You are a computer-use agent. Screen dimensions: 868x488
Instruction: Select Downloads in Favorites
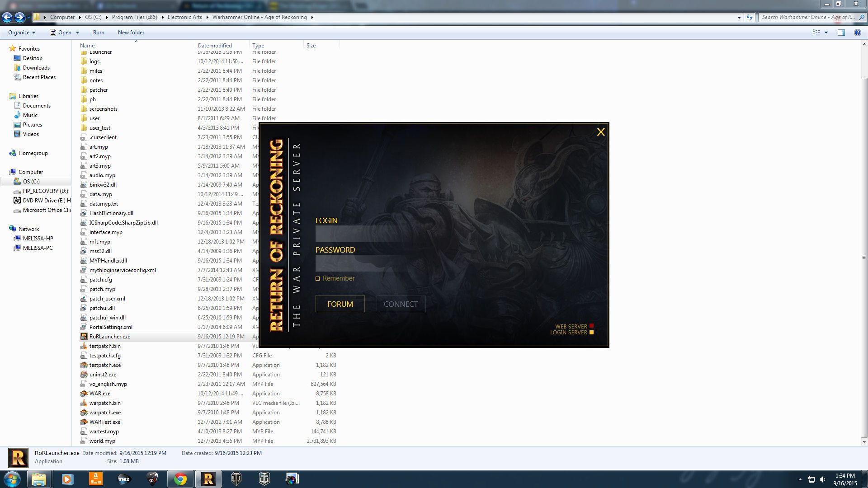(36, 68)
